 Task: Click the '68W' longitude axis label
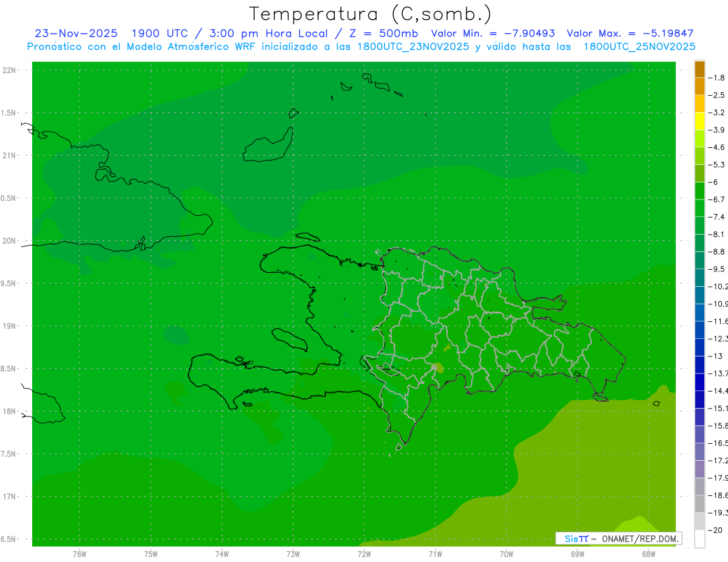tap(649, 554)
